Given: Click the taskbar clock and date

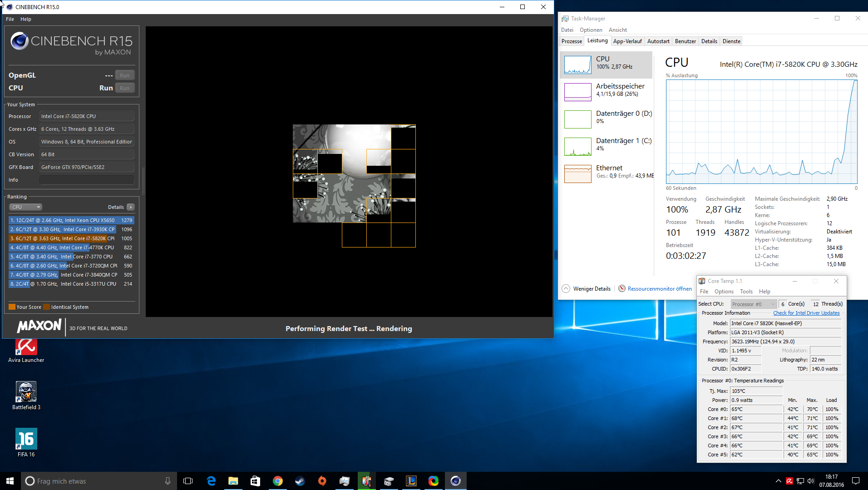Looking at the screenshot, I should tap(831, 481).
